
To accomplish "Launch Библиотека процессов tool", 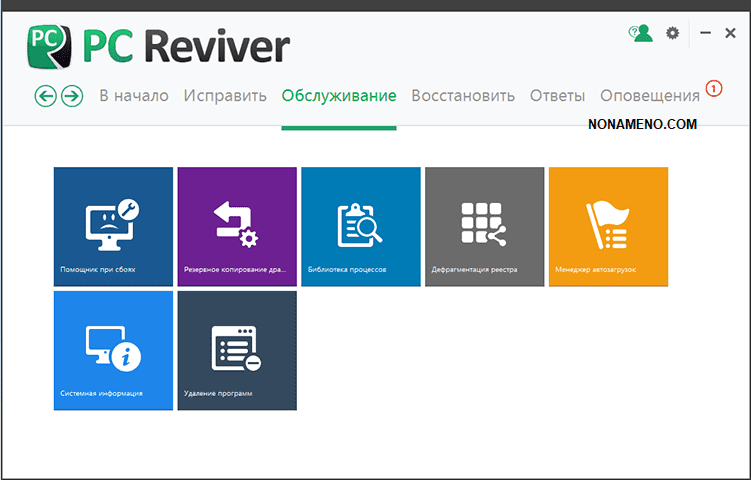I will pos(361,226).
